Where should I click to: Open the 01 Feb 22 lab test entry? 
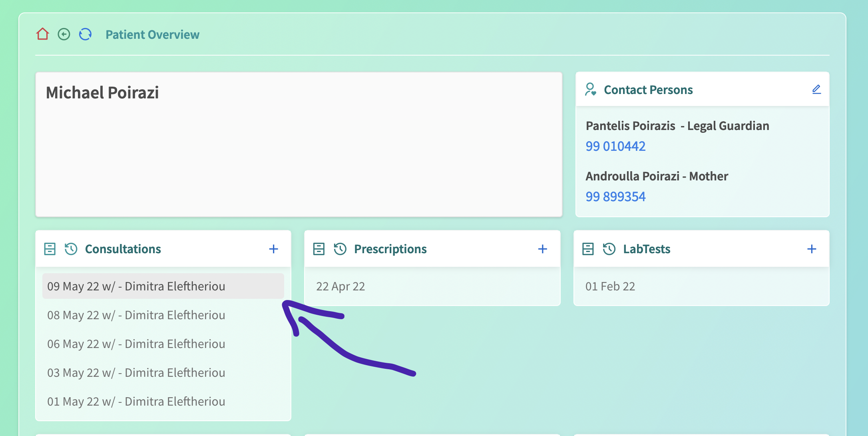(609, 286)
